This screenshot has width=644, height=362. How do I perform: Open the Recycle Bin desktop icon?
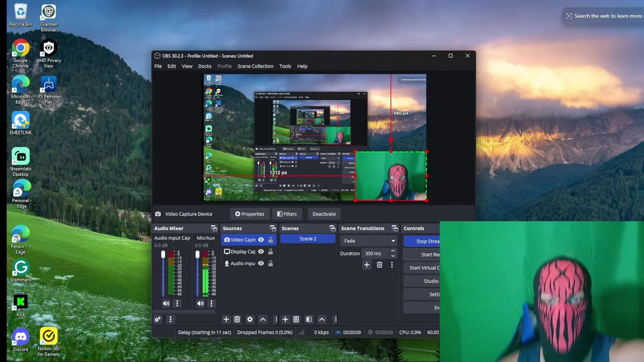pos(21,15)
